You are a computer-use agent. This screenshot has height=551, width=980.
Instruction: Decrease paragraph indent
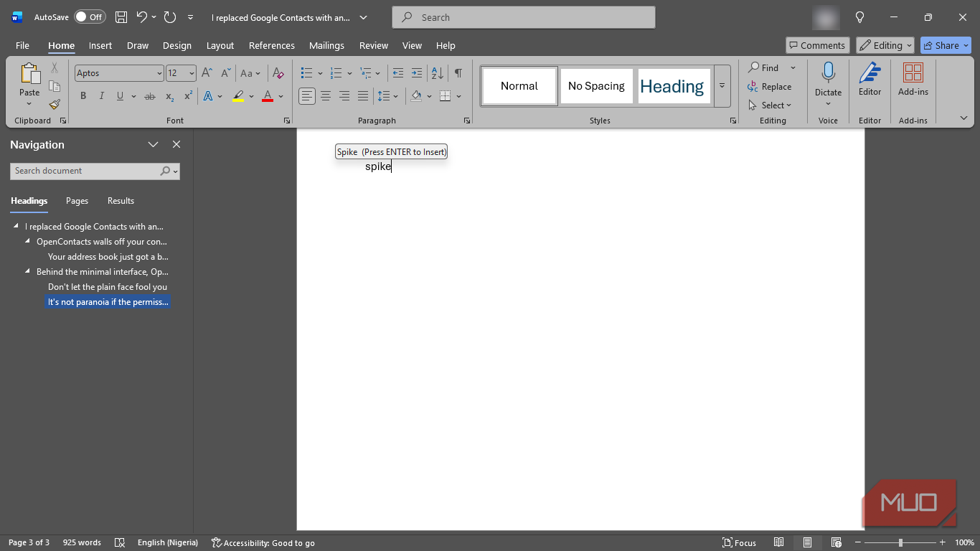click(x=398, y=73)
